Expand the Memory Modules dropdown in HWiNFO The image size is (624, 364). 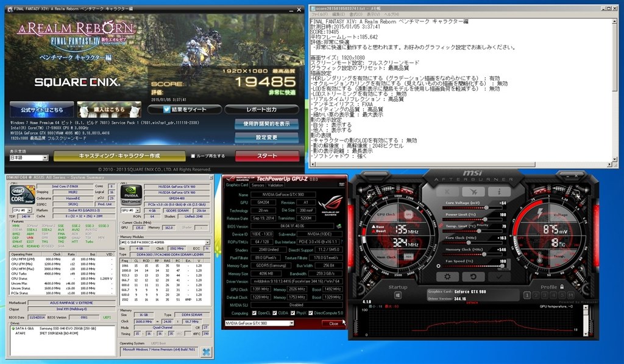coord(165,242)
